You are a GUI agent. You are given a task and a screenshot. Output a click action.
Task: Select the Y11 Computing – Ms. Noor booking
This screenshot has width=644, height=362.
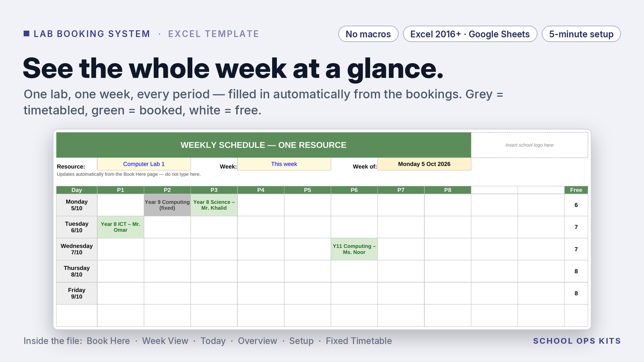[354, 249]
